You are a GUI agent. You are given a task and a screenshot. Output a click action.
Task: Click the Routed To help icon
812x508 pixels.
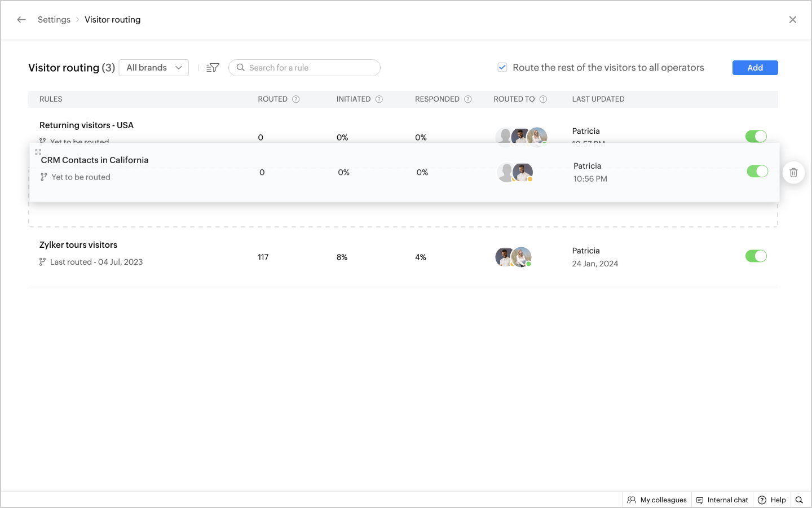(543, 99)
